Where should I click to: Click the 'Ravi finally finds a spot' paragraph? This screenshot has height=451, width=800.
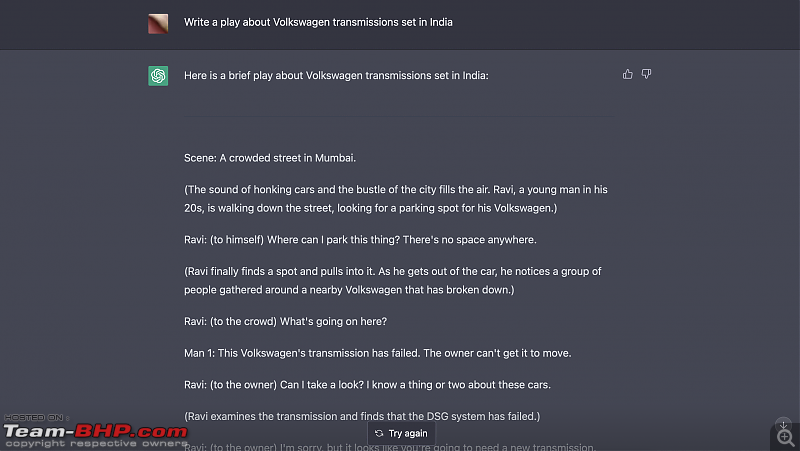click(x=393, y=281)
